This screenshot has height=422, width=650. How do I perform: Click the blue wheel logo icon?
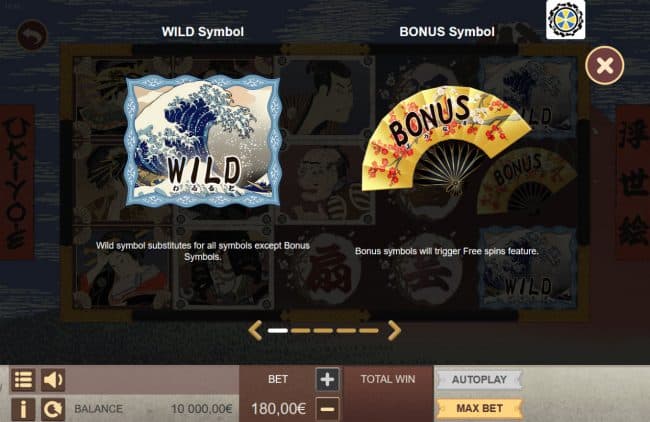pos(565,19)
